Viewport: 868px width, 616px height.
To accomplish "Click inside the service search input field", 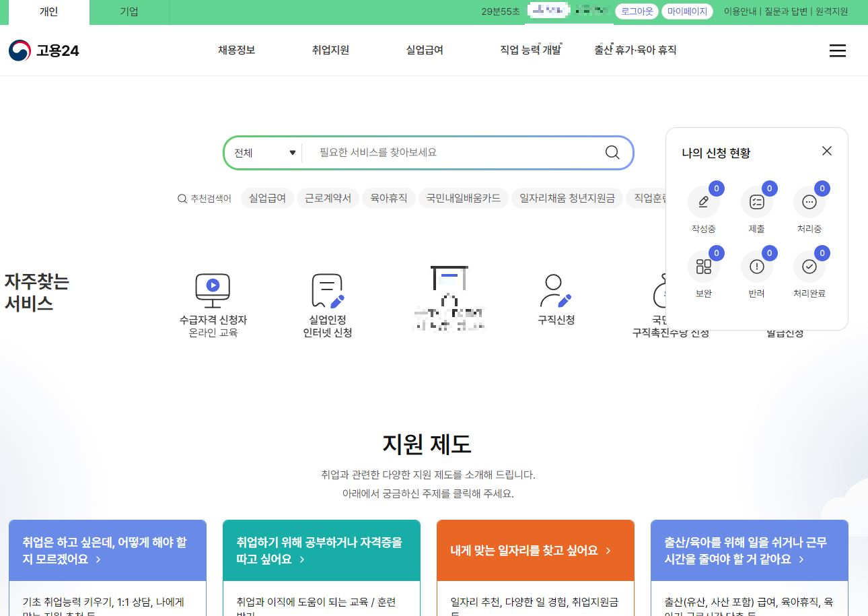I will [x=451, y=152].
